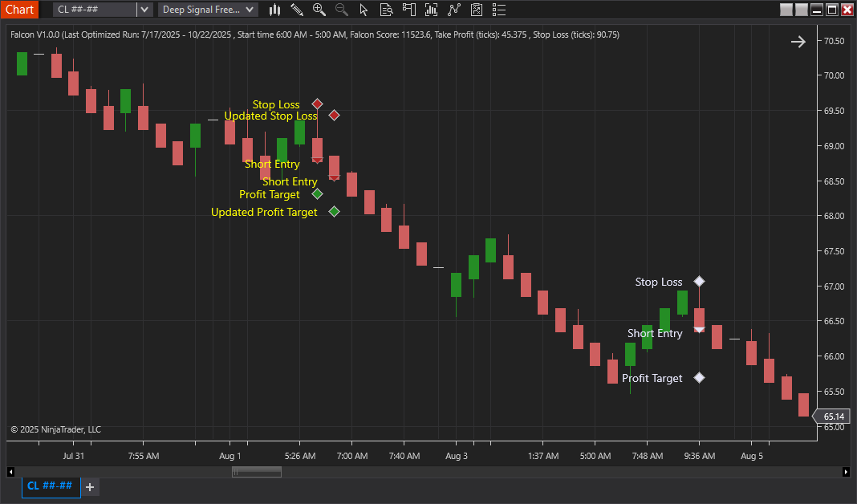Click the 65.14 current price marker

point(833,417)
